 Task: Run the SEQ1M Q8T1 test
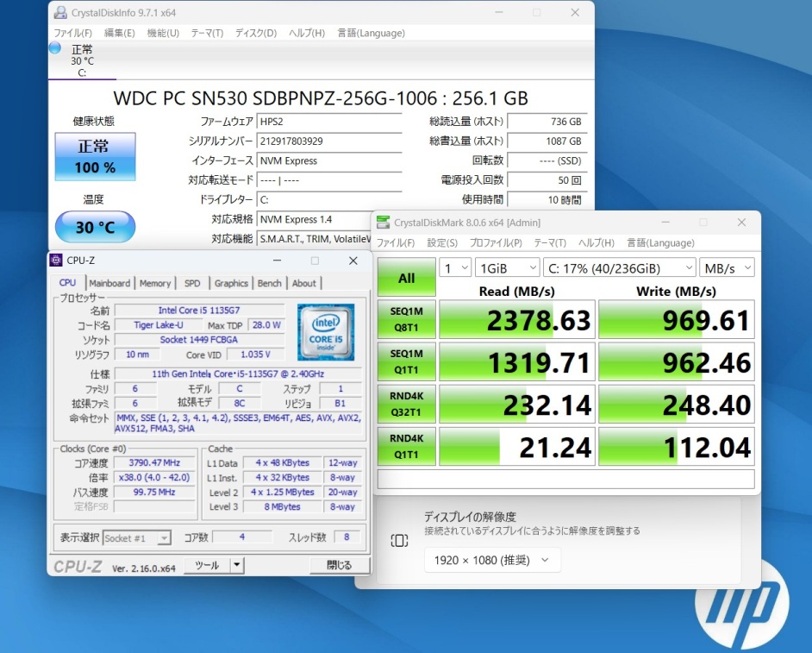(407, 319)
